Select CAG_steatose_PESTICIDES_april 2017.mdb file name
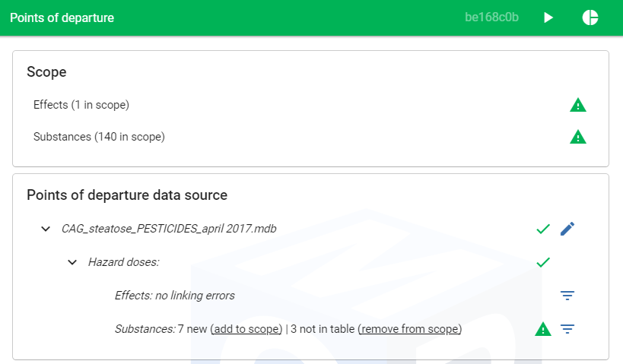623x364 pixels. (169, 229)
